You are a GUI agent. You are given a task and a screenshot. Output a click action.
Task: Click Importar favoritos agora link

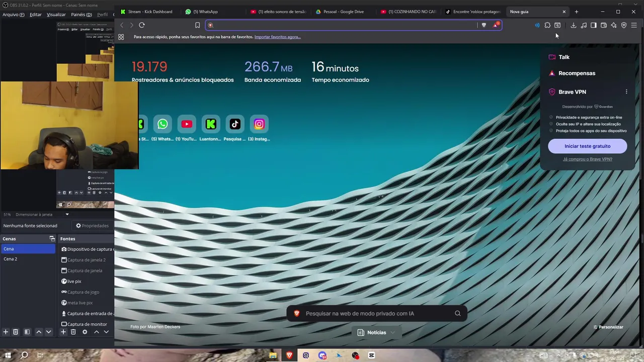pos(277,37)
